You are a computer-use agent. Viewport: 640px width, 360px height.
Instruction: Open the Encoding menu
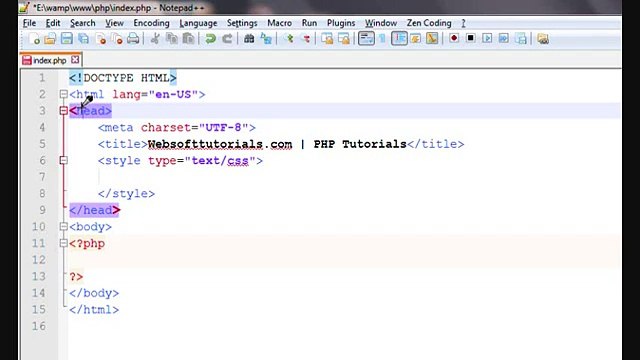click(x=151, y=23)
